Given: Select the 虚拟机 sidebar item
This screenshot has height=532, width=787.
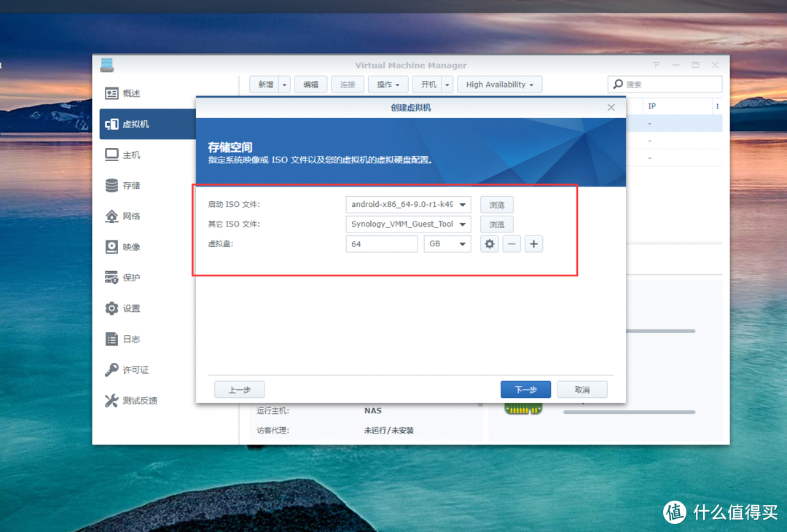Looking at the screenshot, I should pos(147,124).
